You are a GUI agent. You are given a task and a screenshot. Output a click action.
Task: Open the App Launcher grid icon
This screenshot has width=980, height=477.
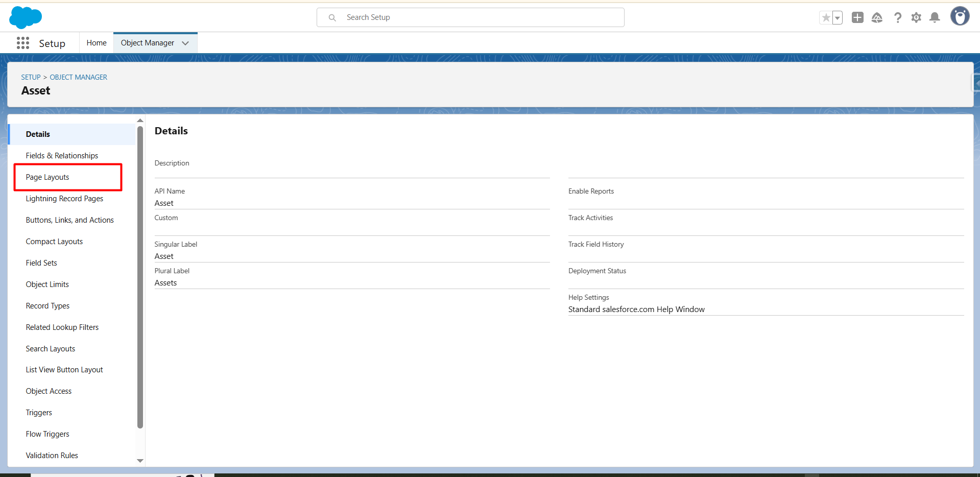tap(23, 43)
